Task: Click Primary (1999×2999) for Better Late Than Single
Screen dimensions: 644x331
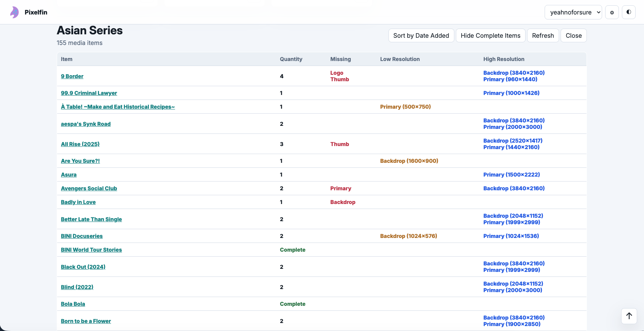Action: 512,222
